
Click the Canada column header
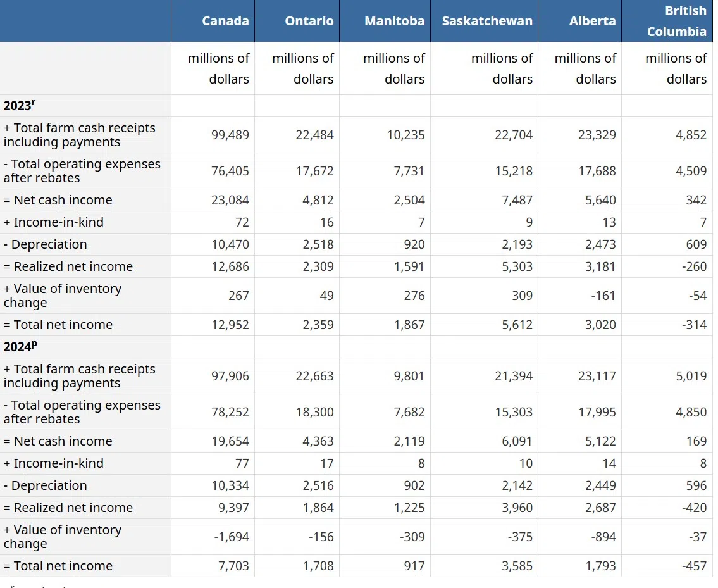click(225, 21)
